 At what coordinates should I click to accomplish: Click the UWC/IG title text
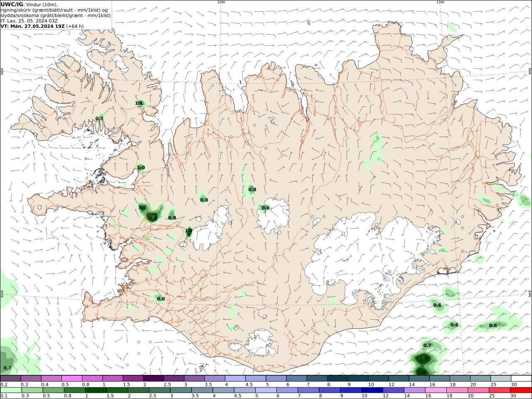[x=12, y=5]
